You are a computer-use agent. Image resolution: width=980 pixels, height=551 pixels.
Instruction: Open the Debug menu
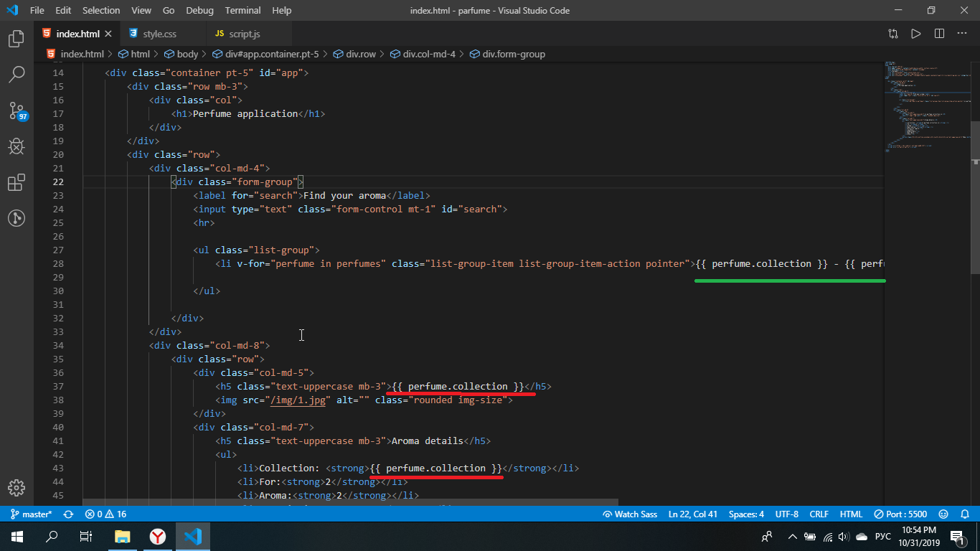[x=200, y=11]
